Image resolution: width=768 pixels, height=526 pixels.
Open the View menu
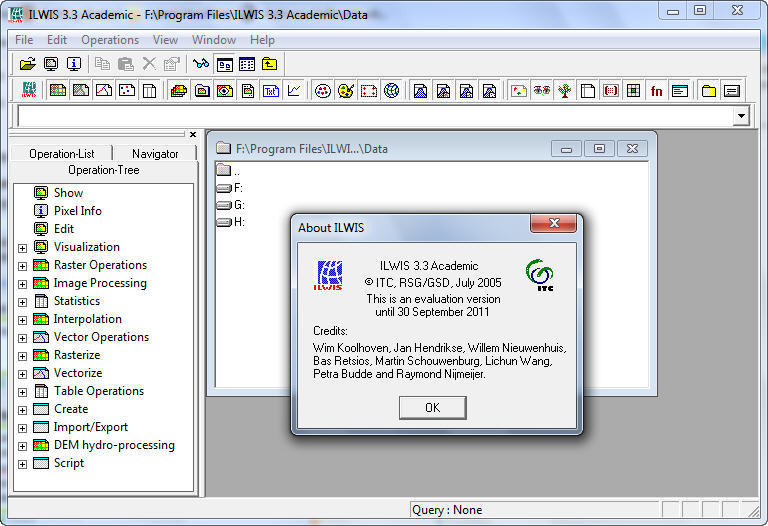(x=166, y=40)
